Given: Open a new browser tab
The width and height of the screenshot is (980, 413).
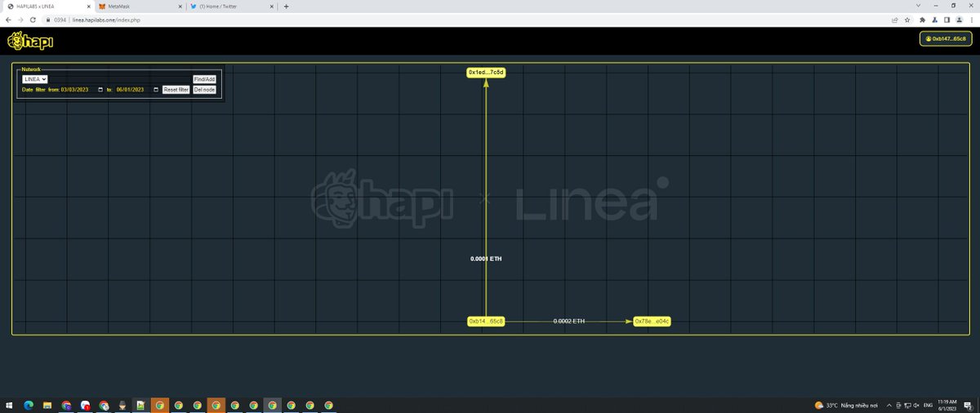Looking at the screenshot, I should point(286,6).
